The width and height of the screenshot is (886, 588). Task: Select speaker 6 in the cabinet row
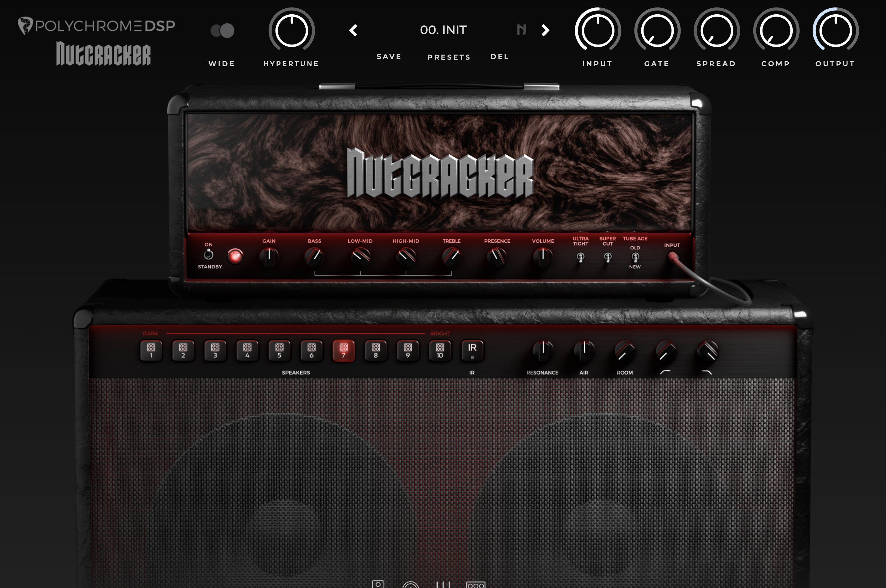pyautogui.click(x=311, y=351)
